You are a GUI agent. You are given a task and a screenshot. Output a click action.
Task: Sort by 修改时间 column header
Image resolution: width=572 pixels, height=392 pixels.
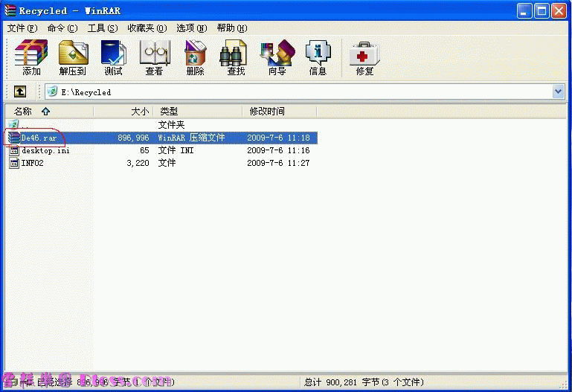tap(280, 112)
